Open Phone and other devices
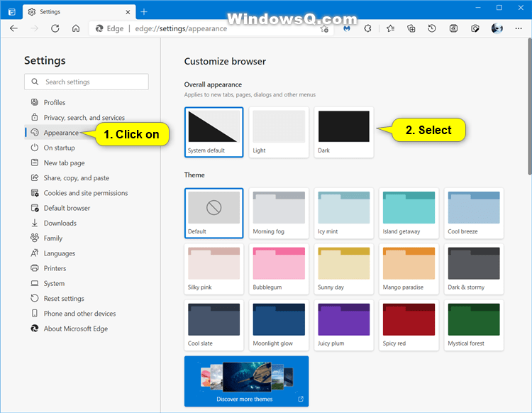The image size is (532, 413). pos(79,314)
